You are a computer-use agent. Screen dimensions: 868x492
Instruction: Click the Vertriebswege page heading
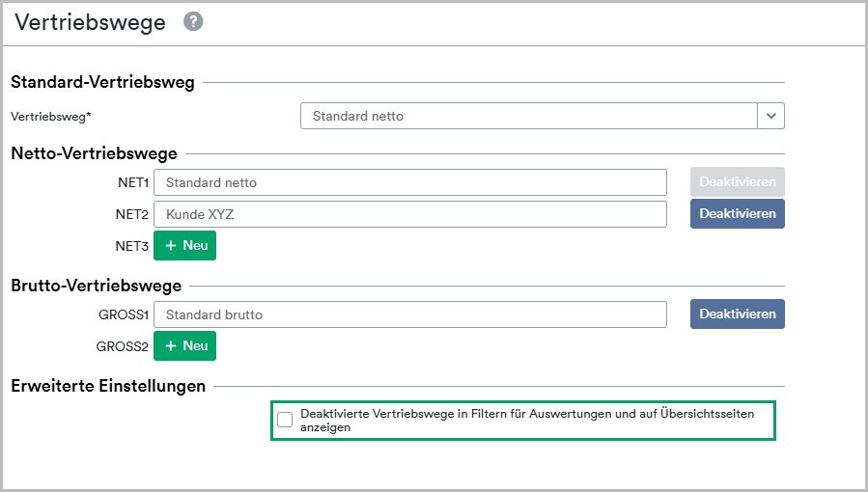pos(90,22)
